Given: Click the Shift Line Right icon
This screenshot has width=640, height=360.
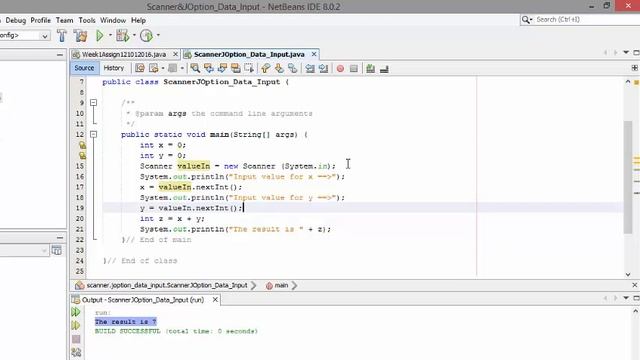Looking at the screenshot, I should (x=323, y=69).
